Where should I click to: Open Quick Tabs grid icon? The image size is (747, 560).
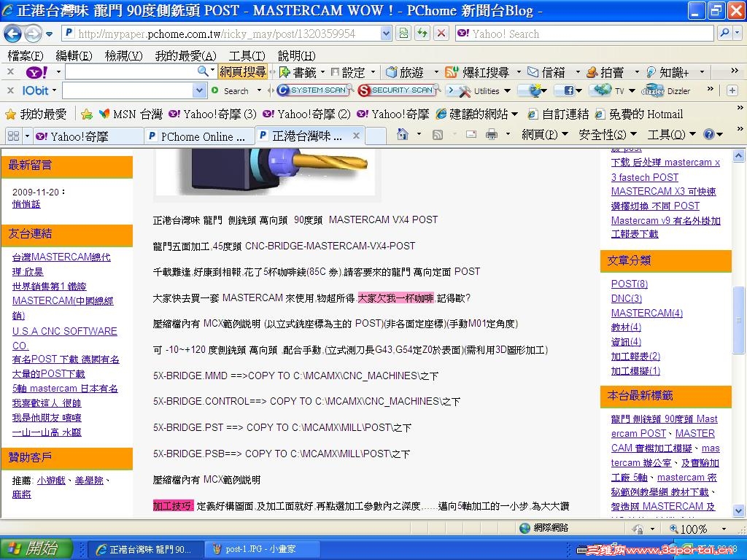(13, 136)
